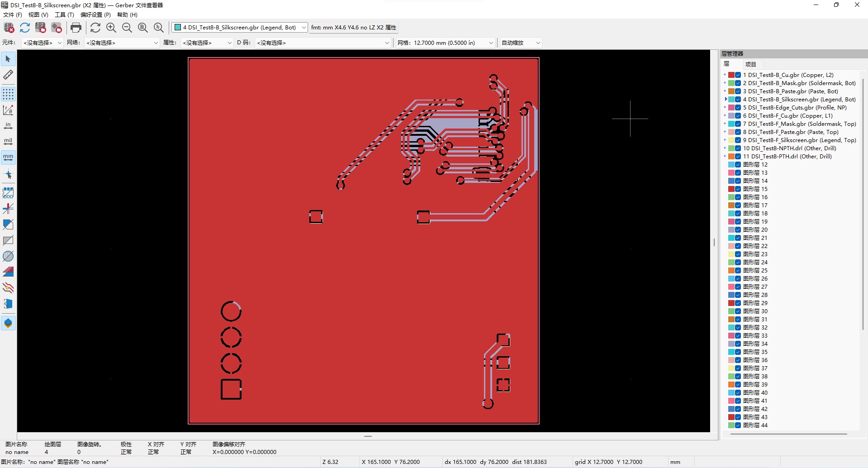Viewport: 868px width, 468px height.
Task: Open the 偏好设置 (P) menu
Action: pyautogui.click(x=95, y=14)
